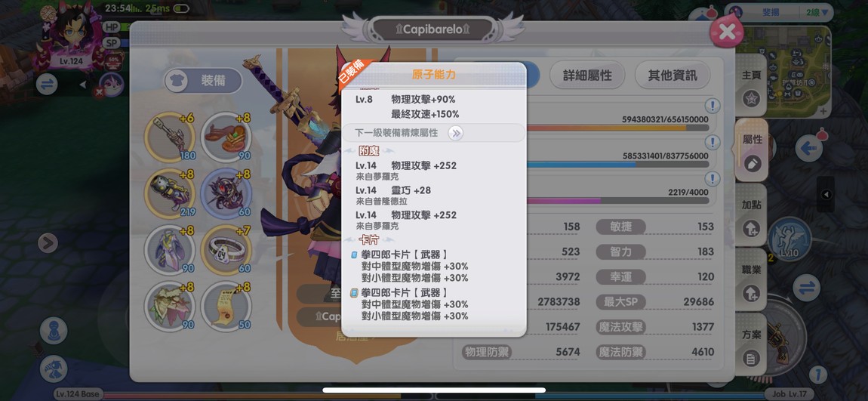Open the +7 ring accessory slot
This screenshot has height=401, width=868.
[226, 250]
